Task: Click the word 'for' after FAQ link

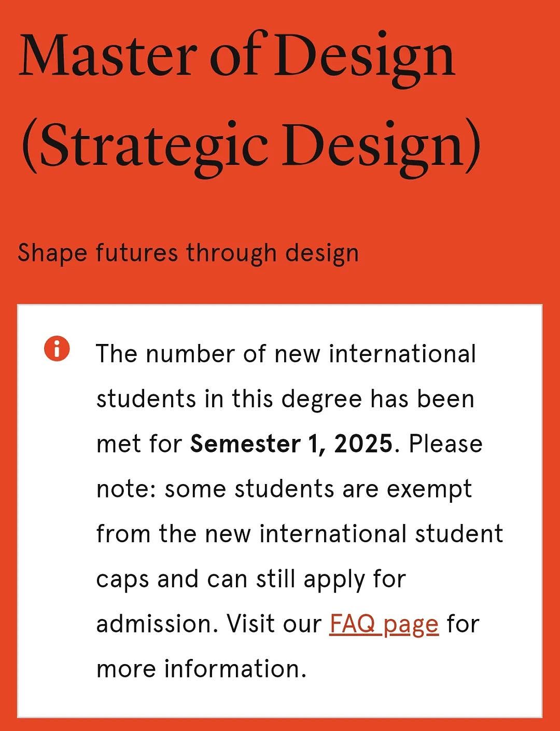Action: click(463, 624)
